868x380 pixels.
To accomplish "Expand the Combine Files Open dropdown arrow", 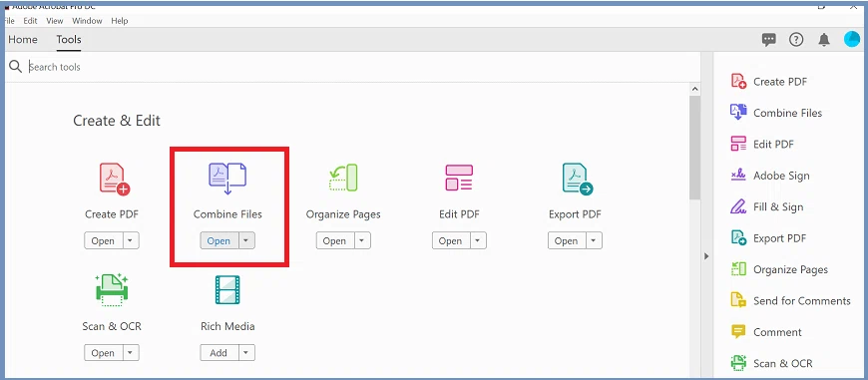I will coord(246,240).
